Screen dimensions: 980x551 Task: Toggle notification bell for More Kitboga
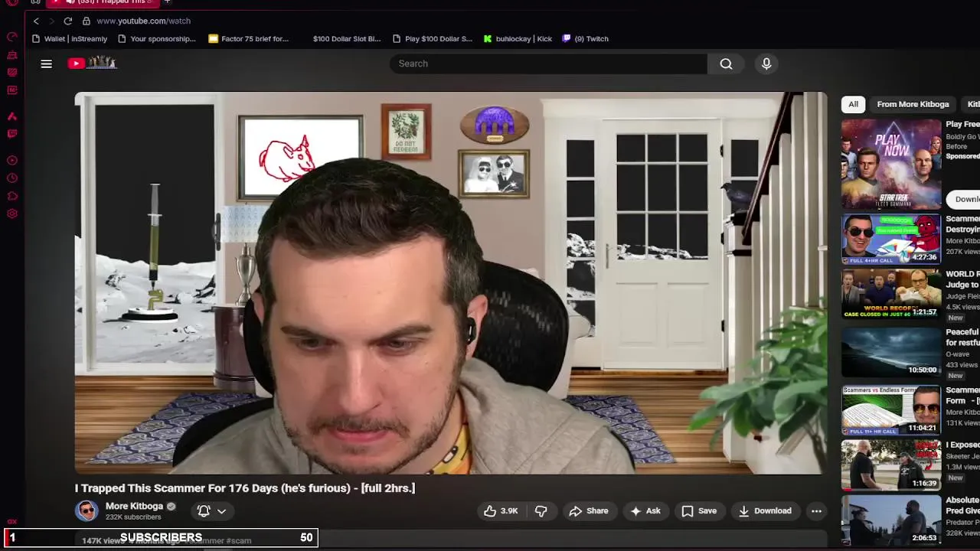click(x=204, y=510)
